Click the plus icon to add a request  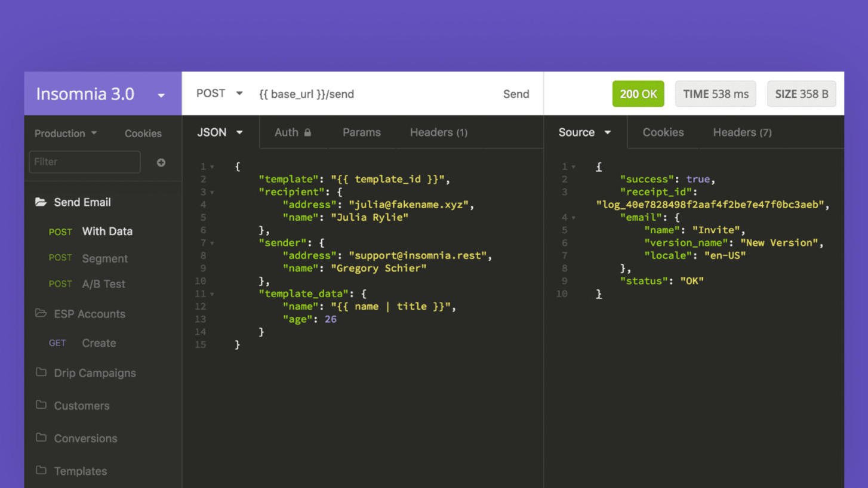point(161,162)
